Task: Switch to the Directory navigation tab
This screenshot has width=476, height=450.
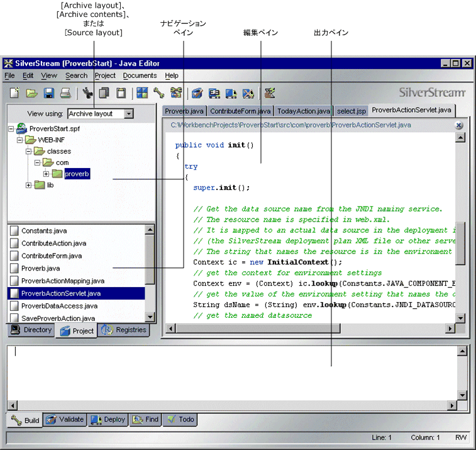Action: (31, 330)
